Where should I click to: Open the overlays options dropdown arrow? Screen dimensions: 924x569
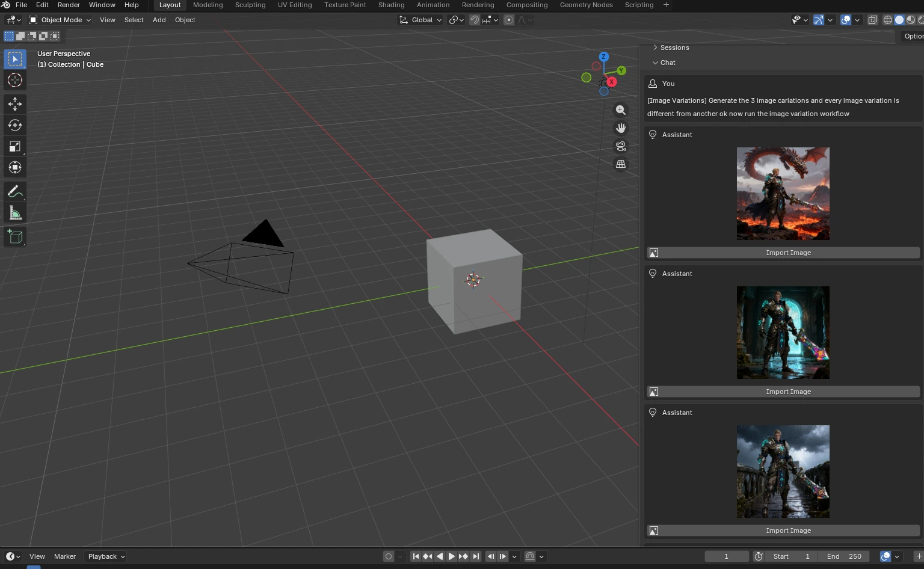tap(857, 20)
